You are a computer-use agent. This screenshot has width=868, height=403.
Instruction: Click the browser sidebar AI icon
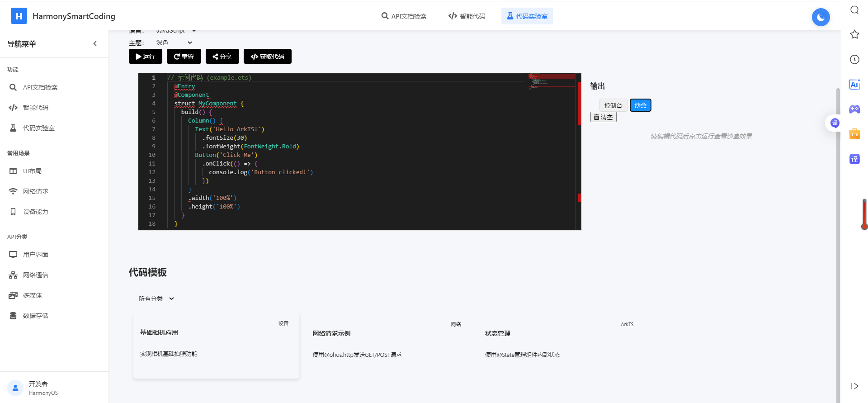(x=854, y=84)
